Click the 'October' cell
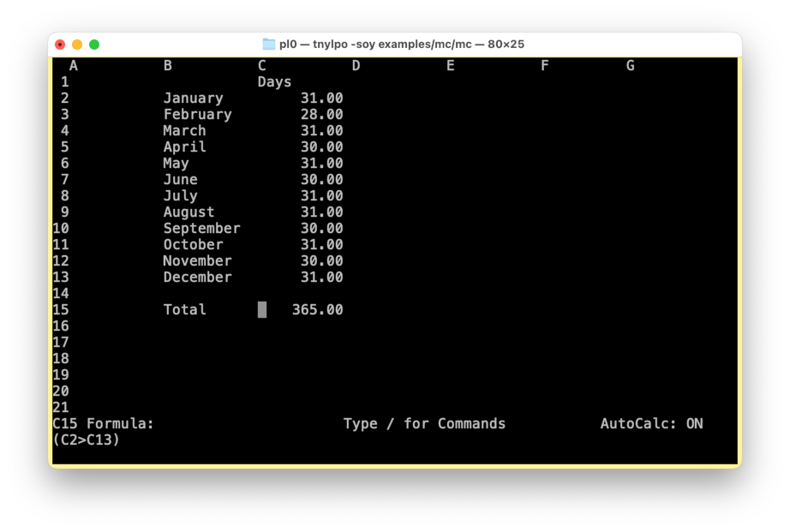 coord(194,244)
